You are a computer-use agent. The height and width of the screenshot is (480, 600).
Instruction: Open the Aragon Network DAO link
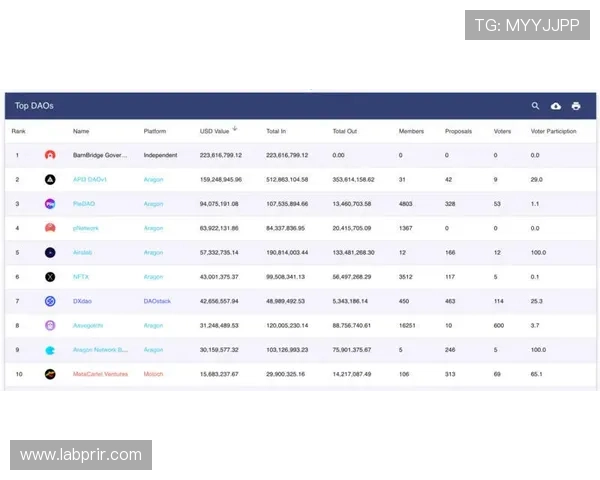coord(100,350)
